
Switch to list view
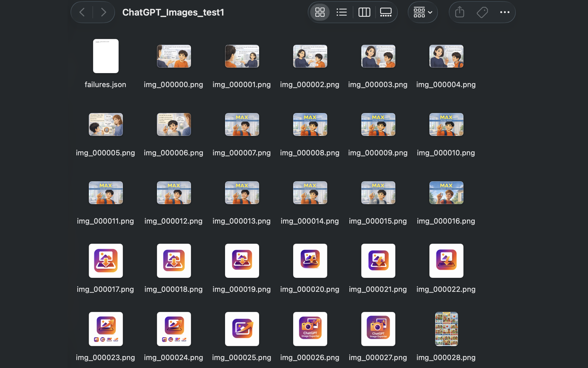[342, 12]
